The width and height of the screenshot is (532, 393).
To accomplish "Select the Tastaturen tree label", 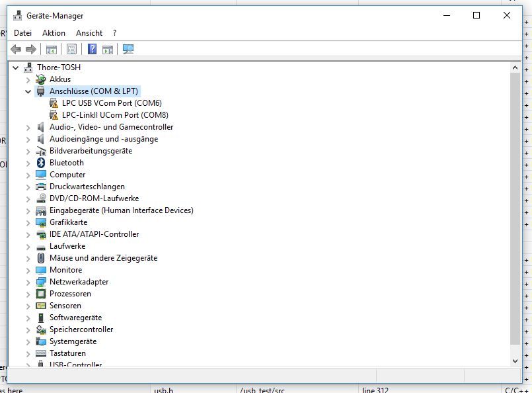I will point(67,353).
